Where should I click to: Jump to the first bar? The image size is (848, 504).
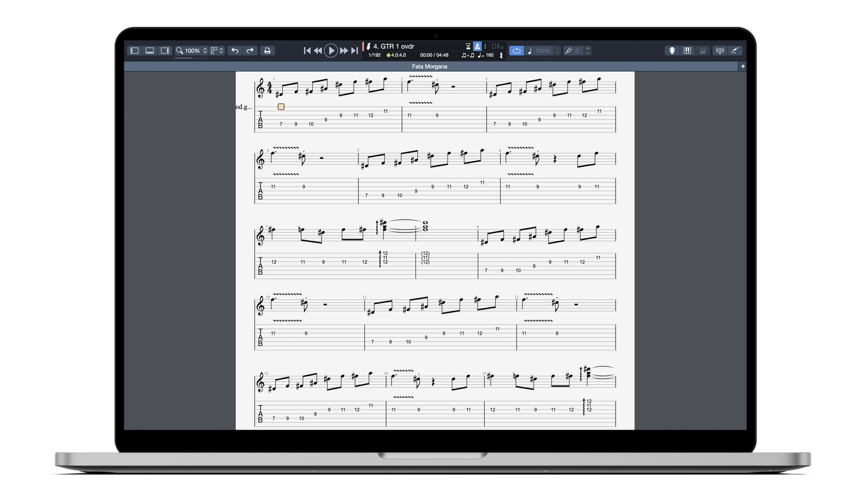[x=306, y=51]
